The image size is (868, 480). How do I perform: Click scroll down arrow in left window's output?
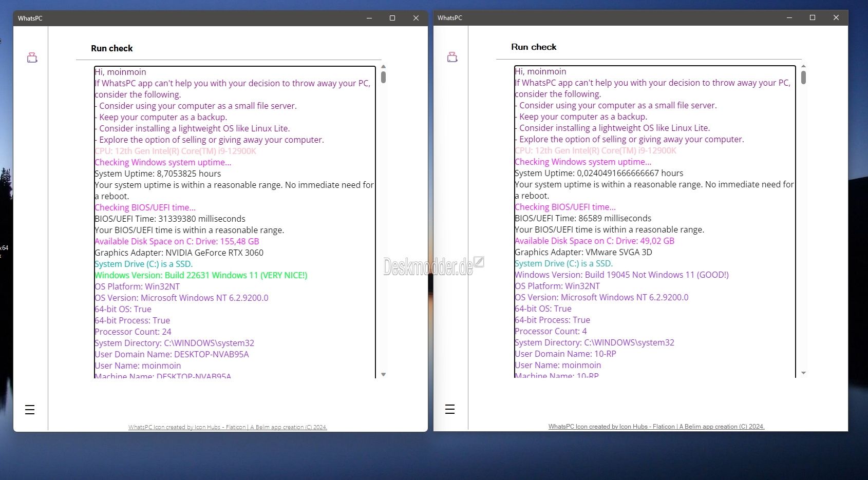click(383, 375)
